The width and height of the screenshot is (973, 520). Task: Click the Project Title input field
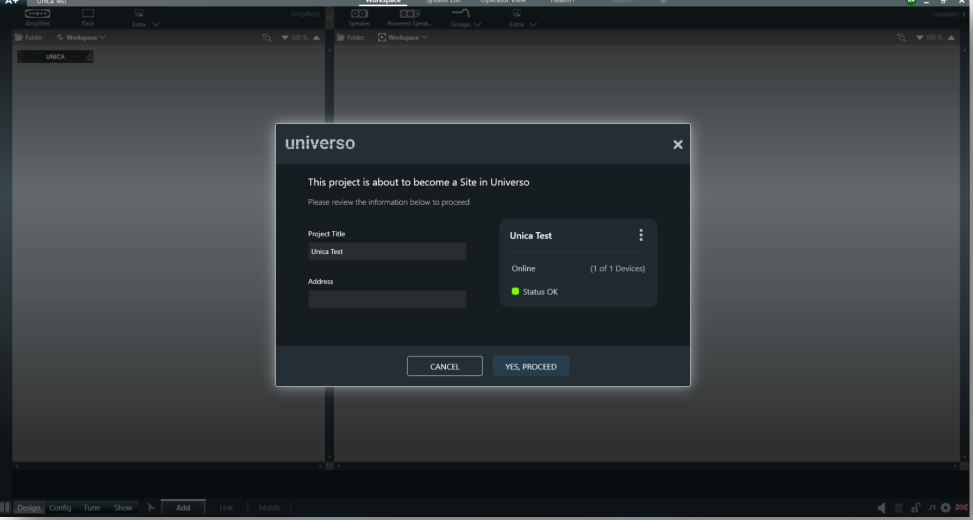coord(387,251)
